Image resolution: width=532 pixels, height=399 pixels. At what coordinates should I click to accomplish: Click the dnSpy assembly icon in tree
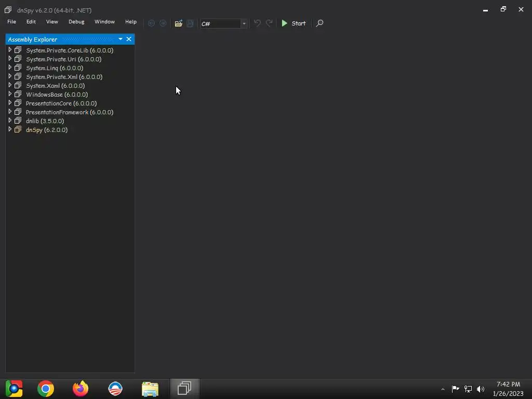pyautogui.click(x=18, y=129)
